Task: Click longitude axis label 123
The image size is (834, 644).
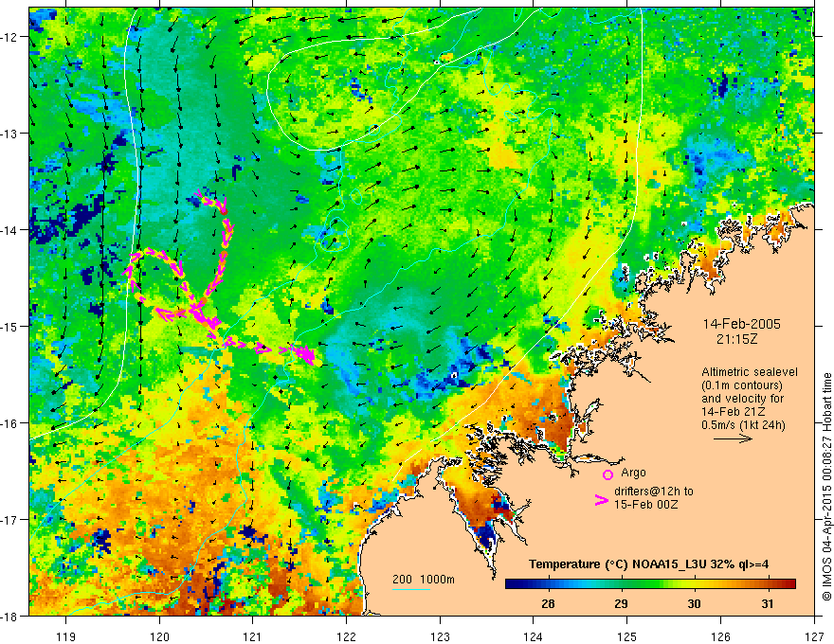Action: [x=440, y=636]
